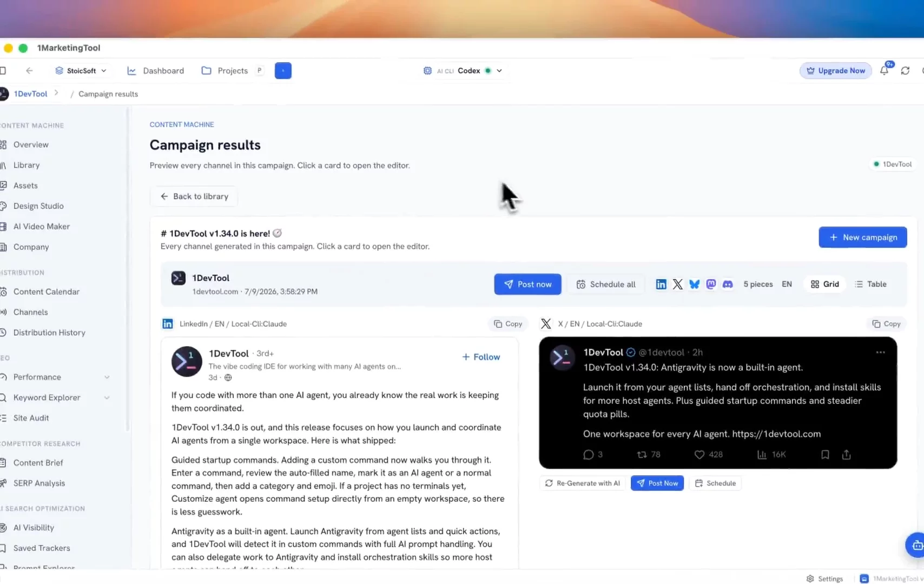
Task: Click the 1devtool.com link in the X post
Action: coord(776,434)
